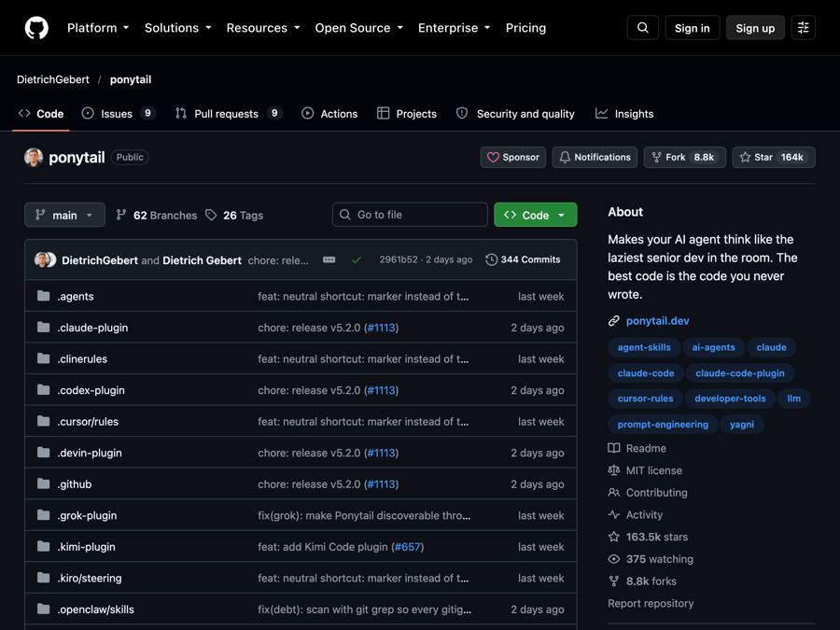The width and height of the screenshot is (840, 630).
Task: Select the claude-code-plugin topic tag
Action: [740, 372]
